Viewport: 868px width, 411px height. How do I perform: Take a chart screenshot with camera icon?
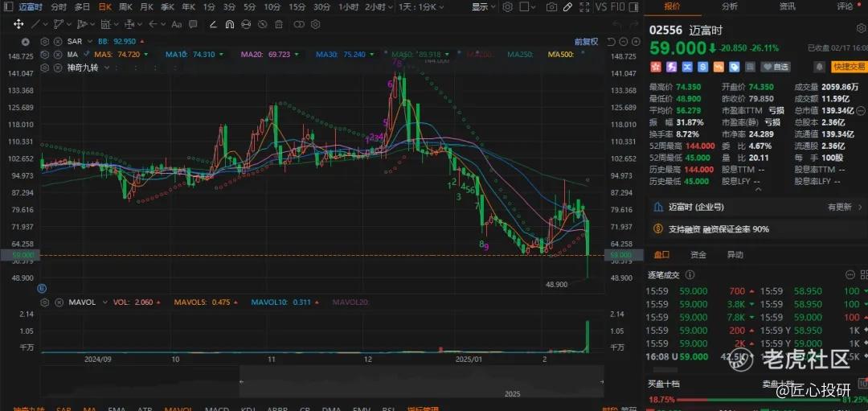click(x=551, y=7)
